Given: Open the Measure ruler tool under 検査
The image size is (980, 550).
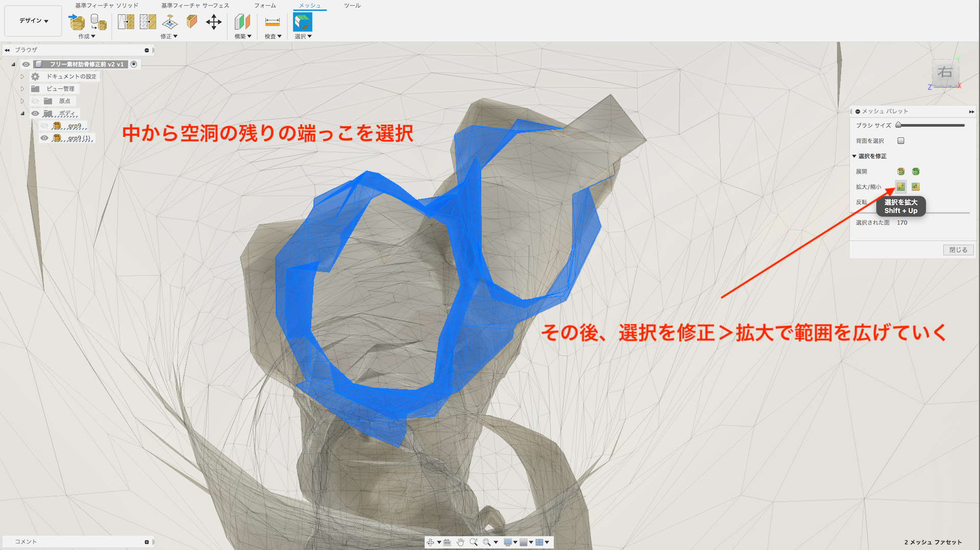Looking at the screenshot, I should pos(273,22).
